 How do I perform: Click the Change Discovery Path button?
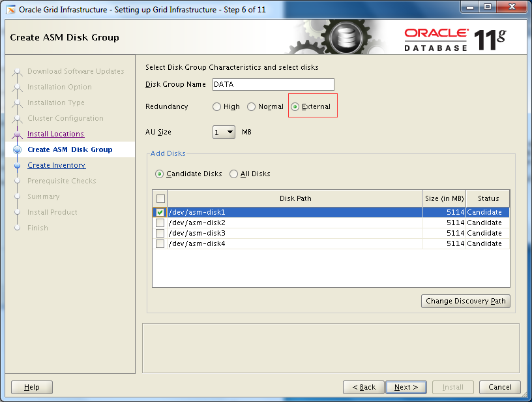[465, 301]
